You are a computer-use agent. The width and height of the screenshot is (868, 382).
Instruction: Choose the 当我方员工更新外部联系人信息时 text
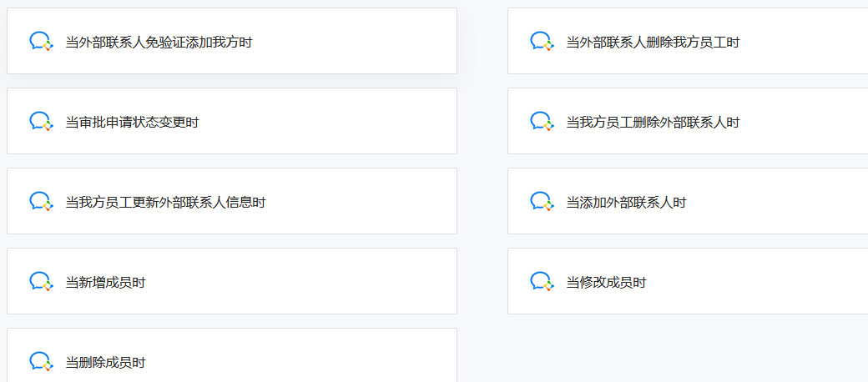[165, 203]
